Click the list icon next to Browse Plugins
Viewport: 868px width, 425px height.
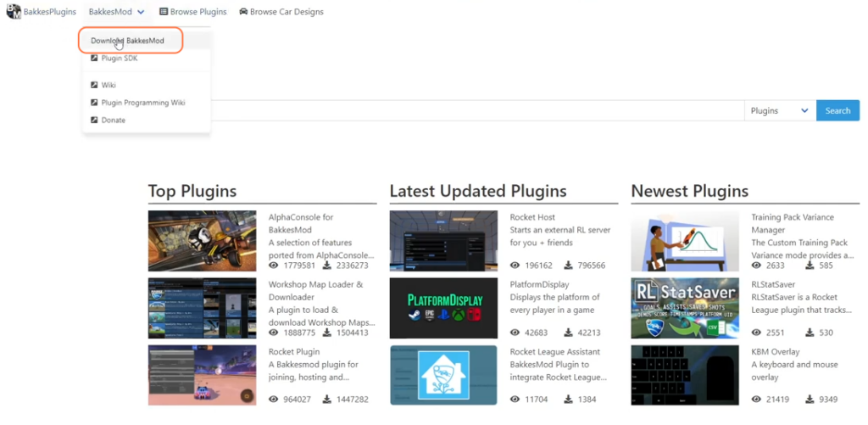(164, 12)
